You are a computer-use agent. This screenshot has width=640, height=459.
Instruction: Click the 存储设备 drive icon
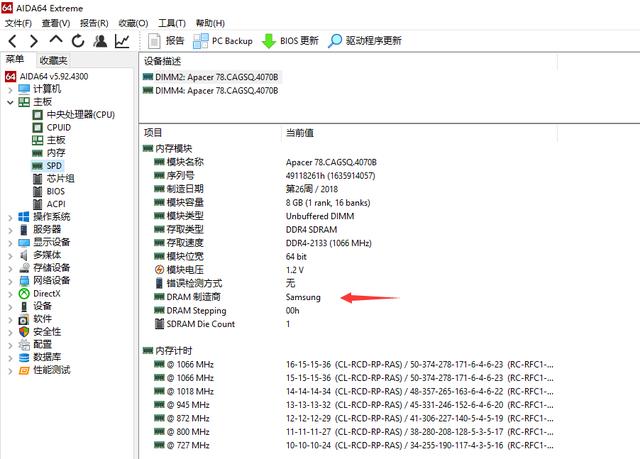tap(24, 268)
